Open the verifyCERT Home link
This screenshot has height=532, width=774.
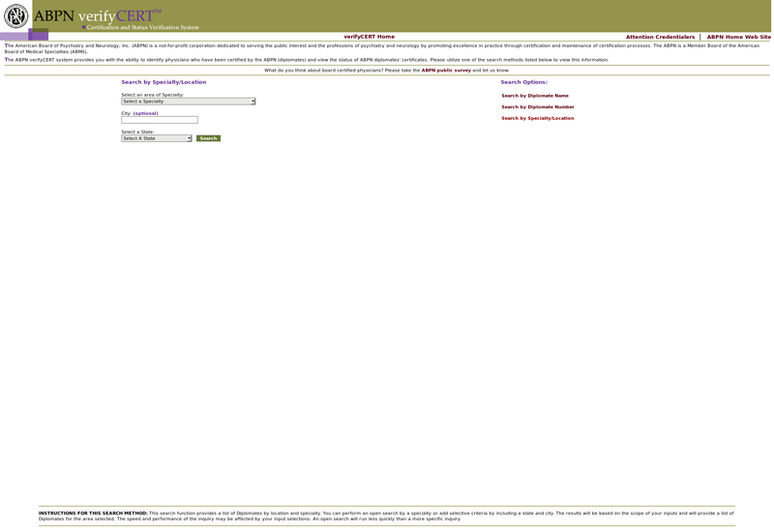[x=370, y=37]
